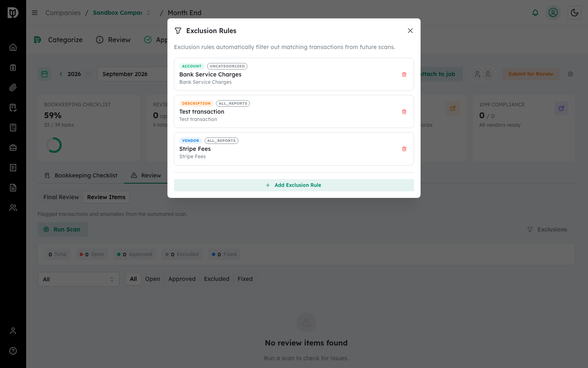Open the user profile avatar

pos(553,13)
